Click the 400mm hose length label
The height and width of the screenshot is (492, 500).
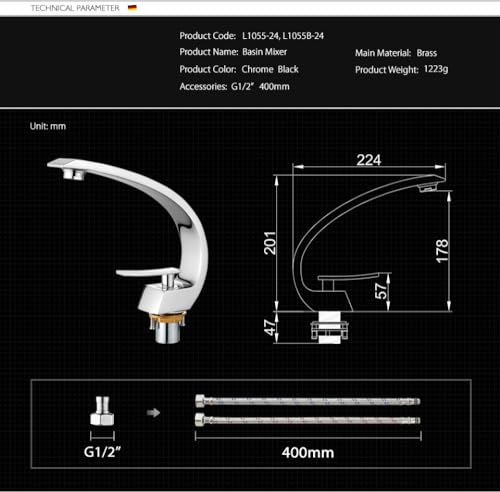[308, 453]
